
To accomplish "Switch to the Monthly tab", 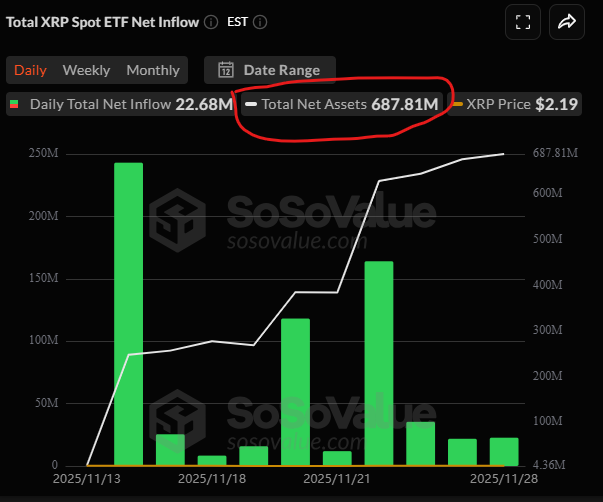I will click(x=153, y=70).
